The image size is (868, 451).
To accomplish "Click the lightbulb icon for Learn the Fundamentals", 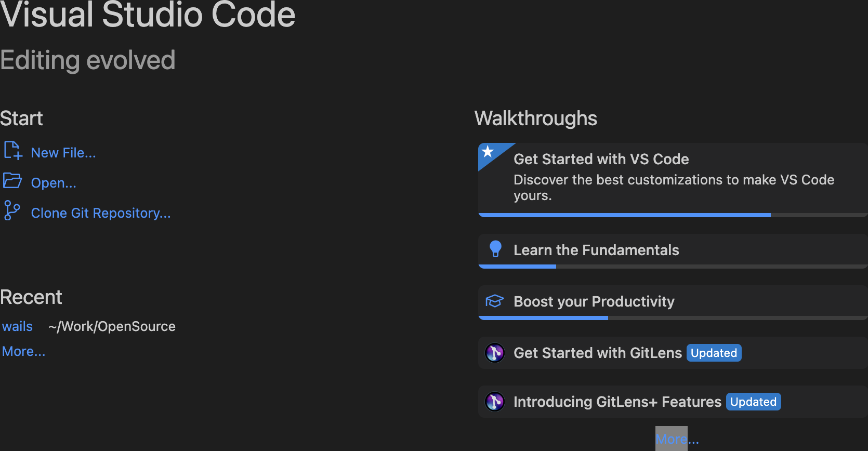I will coord(496,249).
